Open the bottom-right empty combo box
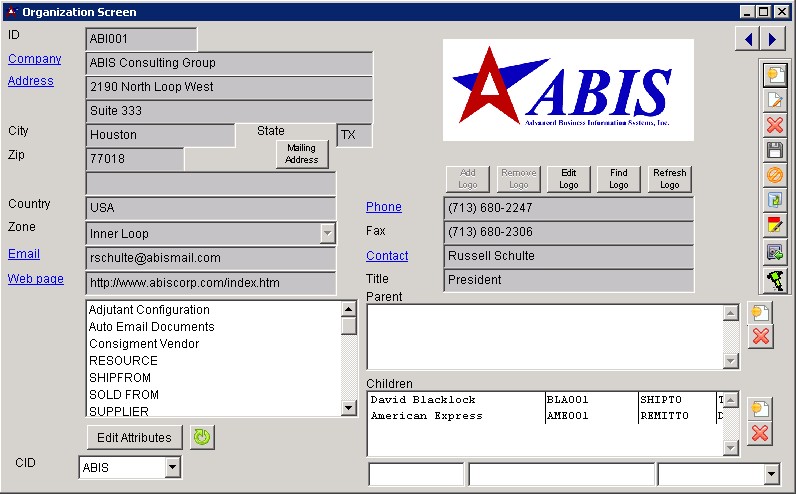The width and height of the screenshot is (796, 494). point(770,474)
